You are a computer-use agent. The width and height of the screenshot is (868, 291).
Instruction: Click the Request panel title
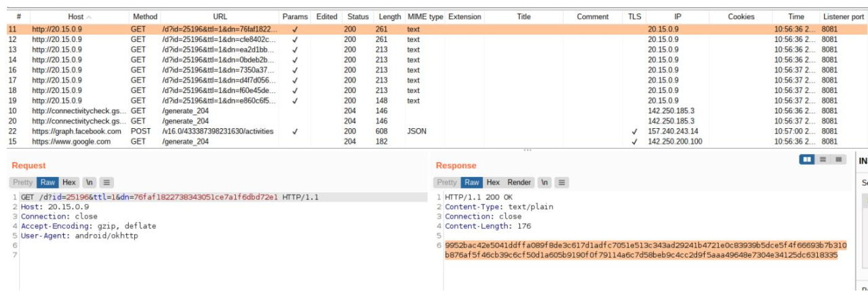pyautogui.click(x=28, y=166)
